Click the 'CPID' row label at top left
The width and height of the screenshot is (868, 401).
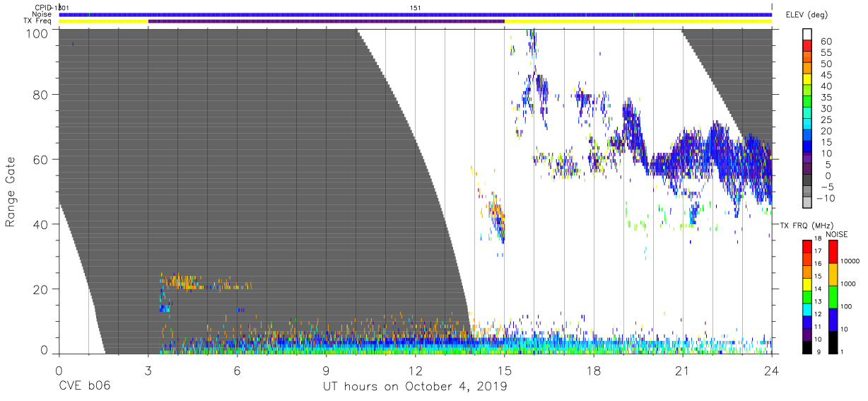coord(44,7)
